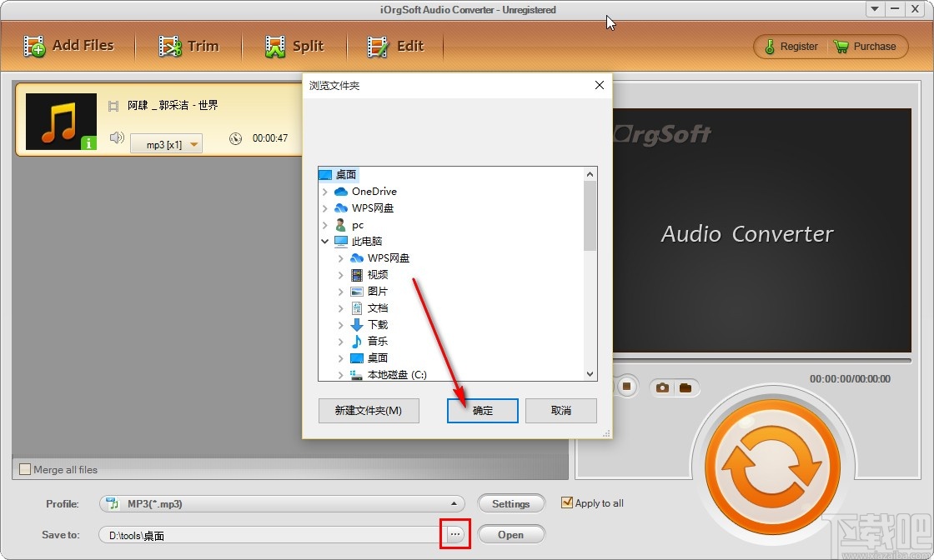Click the speaker icon beside mp3 [x1]

(x=117, y=138)
